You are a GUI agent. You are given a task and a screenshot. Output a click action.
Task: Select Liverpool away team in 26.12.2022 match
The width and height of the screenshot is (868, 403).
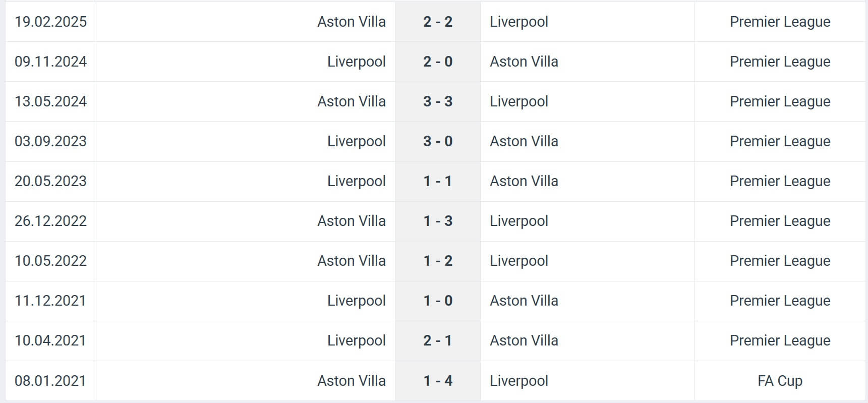coord(518,221)
